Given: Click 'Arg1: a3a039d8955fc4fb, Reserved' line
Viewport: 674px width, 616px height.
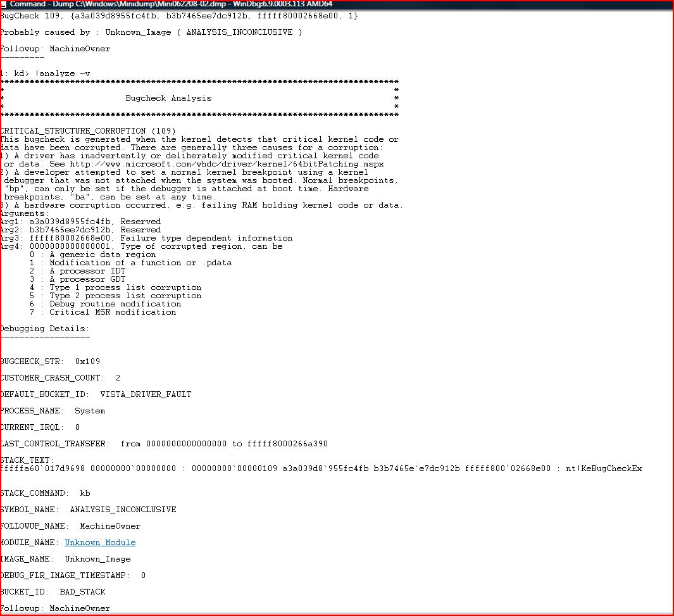Looking at the screenshot, I should click(80, 222).
